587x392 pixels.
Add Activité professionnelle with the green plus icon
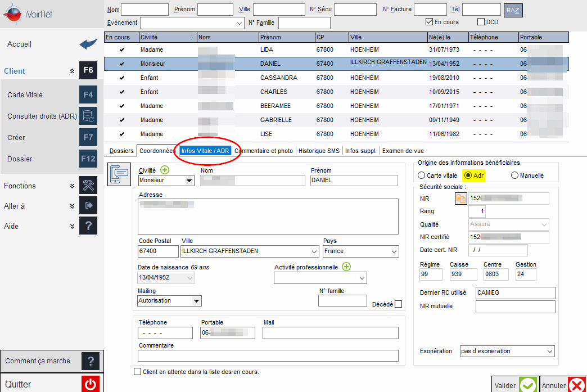click(x=346, y=267)
